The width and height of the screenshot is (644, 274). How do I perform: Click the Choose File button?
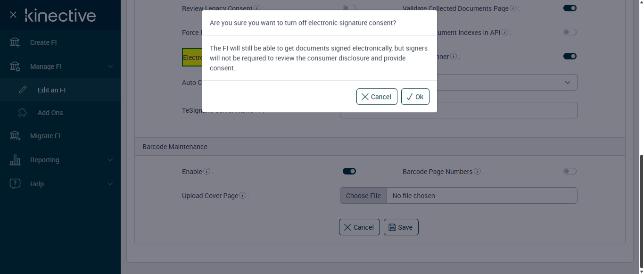(x=363, y=196)
